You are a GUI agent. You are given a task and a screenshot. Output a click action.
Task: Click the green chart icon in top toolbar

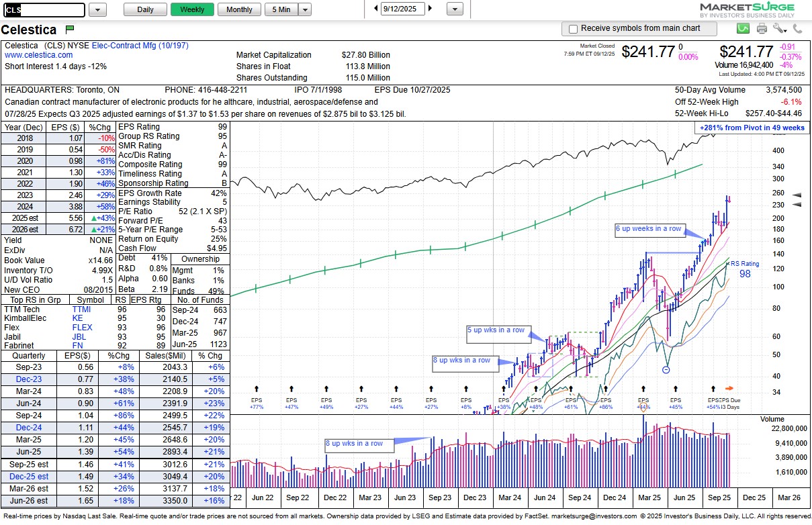click(743, 28)
